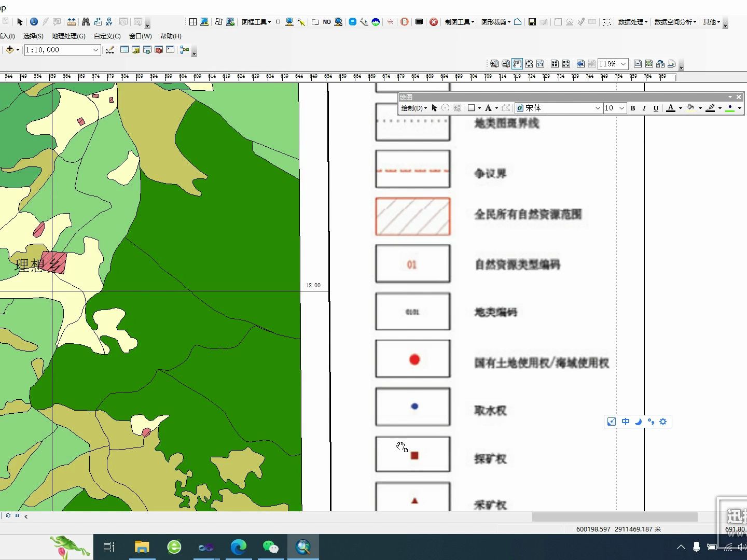Click the NO labeled toolbar button
This screenshot has width=747, height=560.
click(x=327, y=22)
